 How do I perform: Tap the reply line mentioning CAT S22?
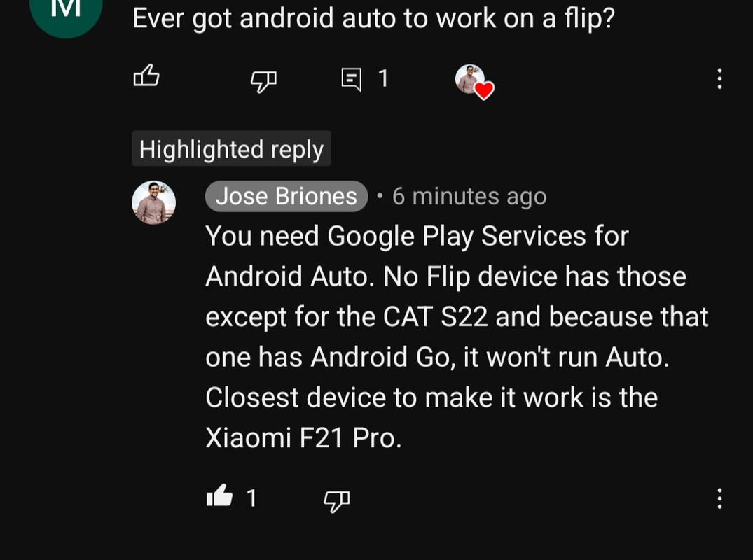click(x=457, y=316)
